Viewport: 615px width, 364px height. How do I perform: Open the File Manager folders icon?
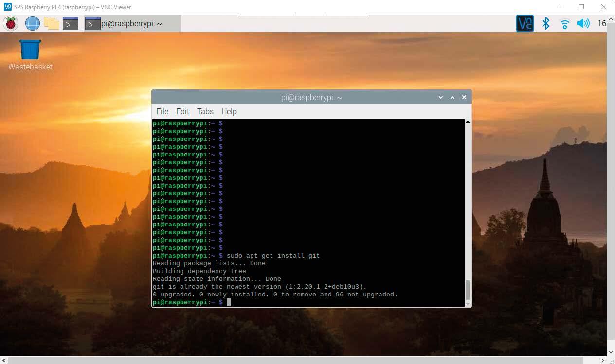(x=51, y=23)
